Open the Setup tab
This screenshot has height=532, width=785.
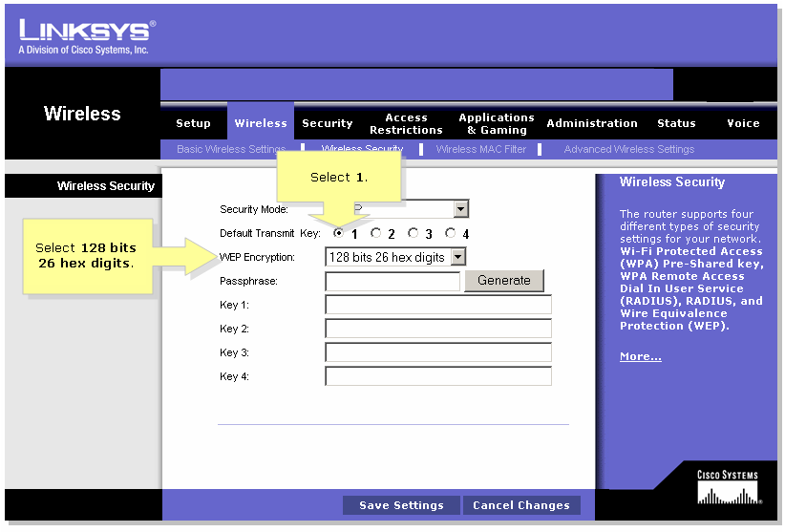pyautogui.click(x=193, y=123)
